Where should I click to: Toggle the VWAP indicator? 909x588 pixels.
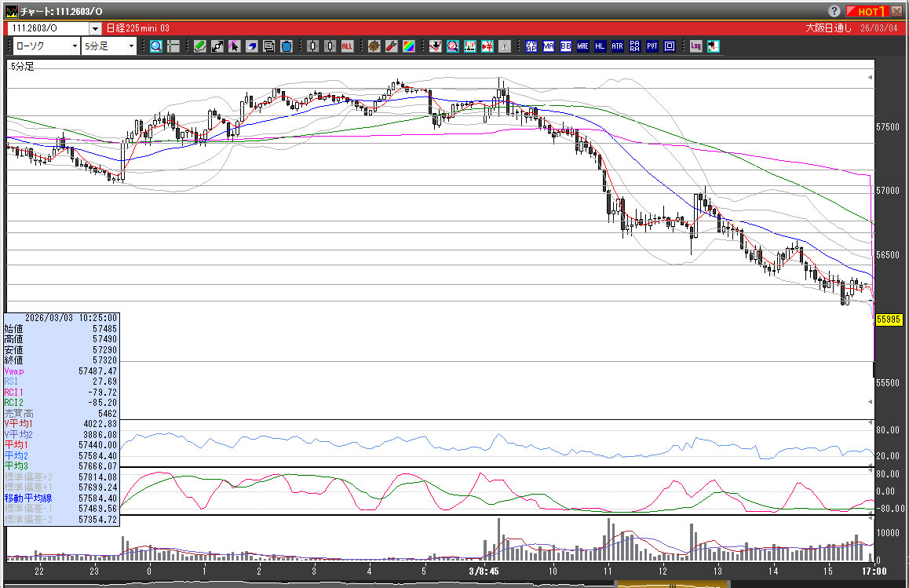coord(531,46)
